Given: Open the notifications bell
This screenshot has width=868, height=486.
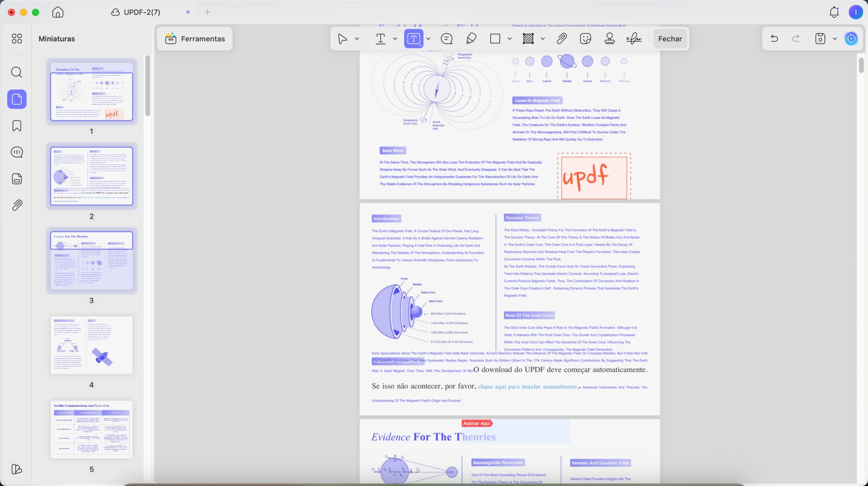Looking at the screenshot, I should [834, 12].
